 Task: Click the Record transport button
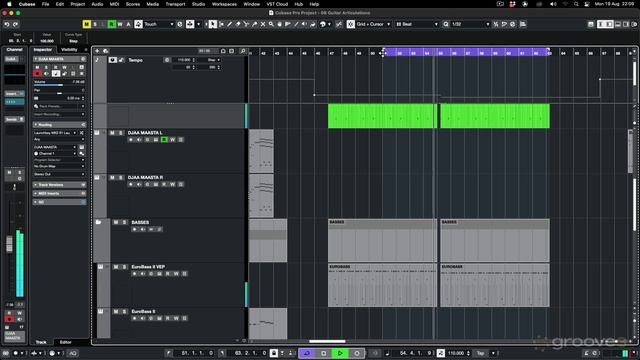click(356, 353)
